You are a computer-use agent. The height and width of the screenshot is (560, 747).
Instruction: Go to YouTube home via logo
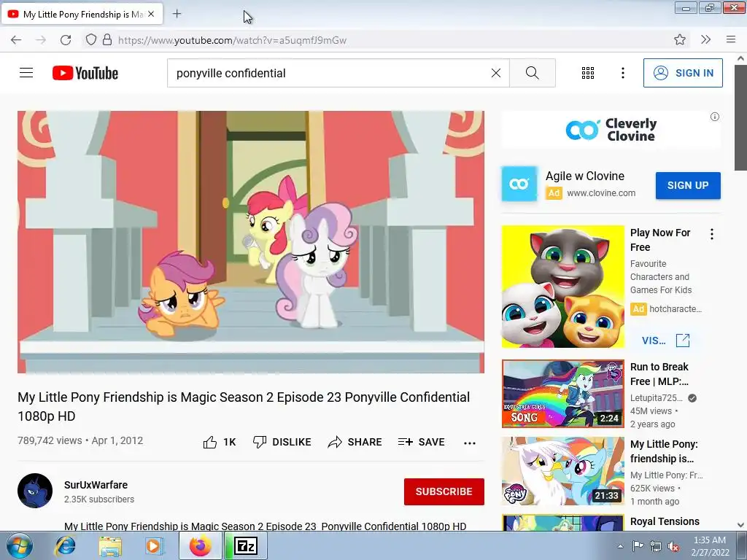pyautogui.click(x=85, y=73)
